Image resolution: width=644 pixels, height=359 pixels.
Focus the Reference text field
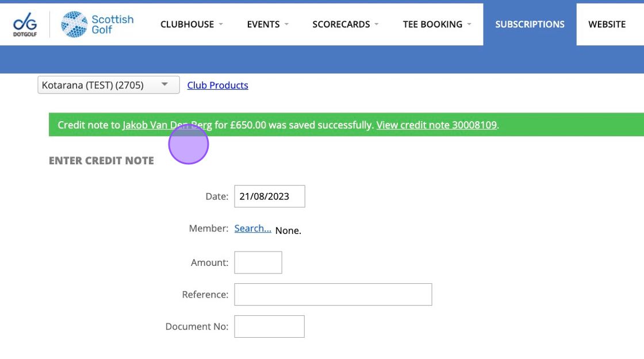[333, 294]
